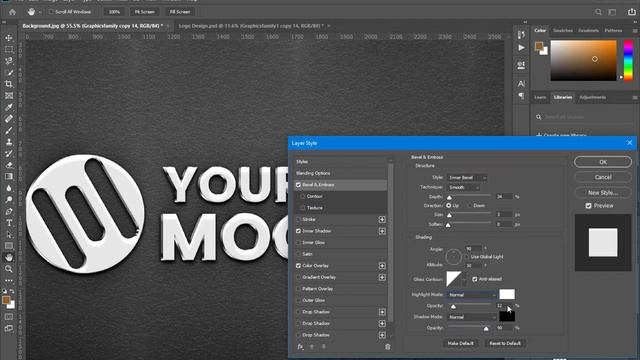Click the fx icon in Layer Style dialog
640x360 pixels.
[x=300, y=347]
